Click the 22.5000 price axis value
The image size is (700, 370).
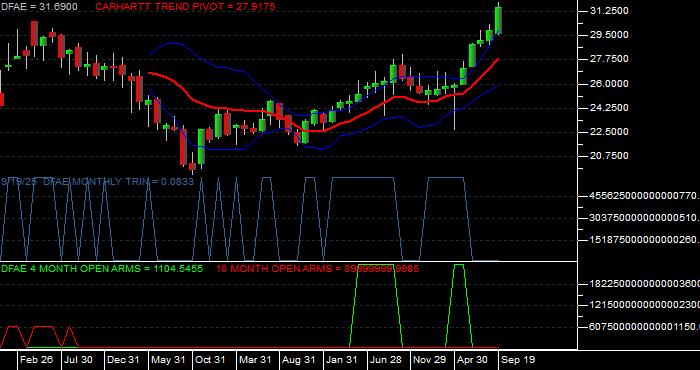tap(610, 132)
